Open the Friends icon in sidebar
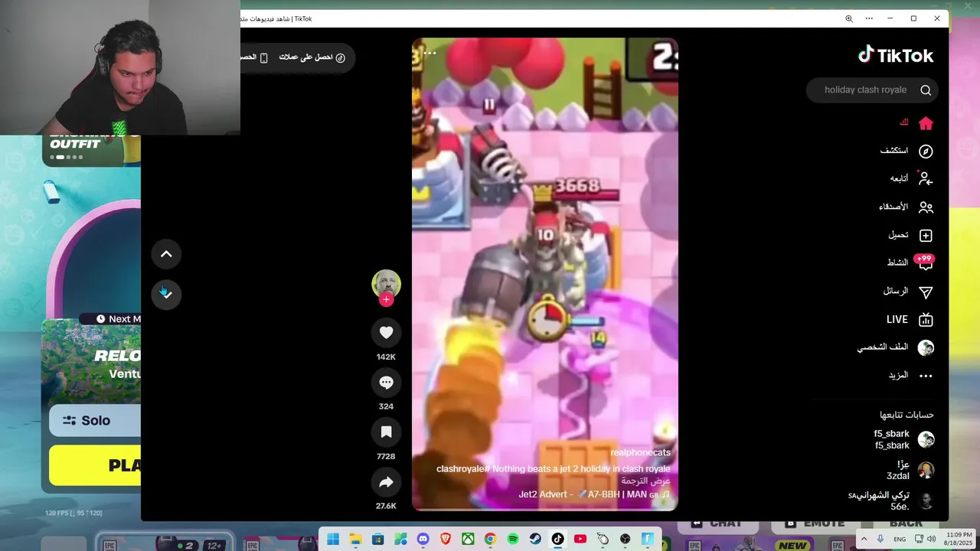This screenshot has width=980, height=551. click(926, 207)
